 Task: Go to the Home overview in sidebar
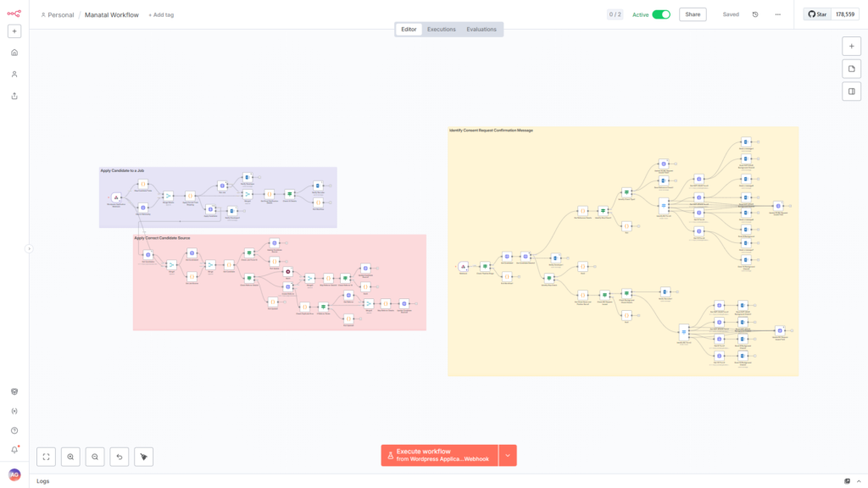[x=14, y=53]
